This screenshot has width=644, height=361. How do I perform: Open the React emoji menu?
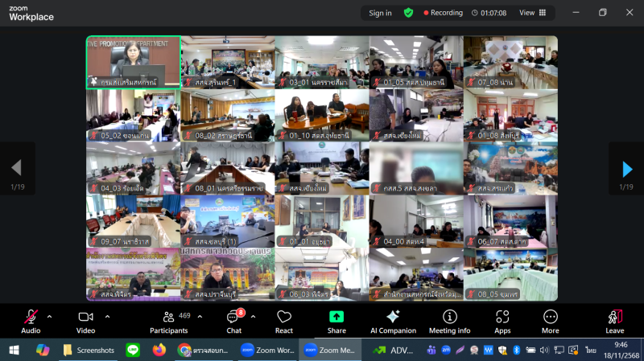click(x=283, y=319)
